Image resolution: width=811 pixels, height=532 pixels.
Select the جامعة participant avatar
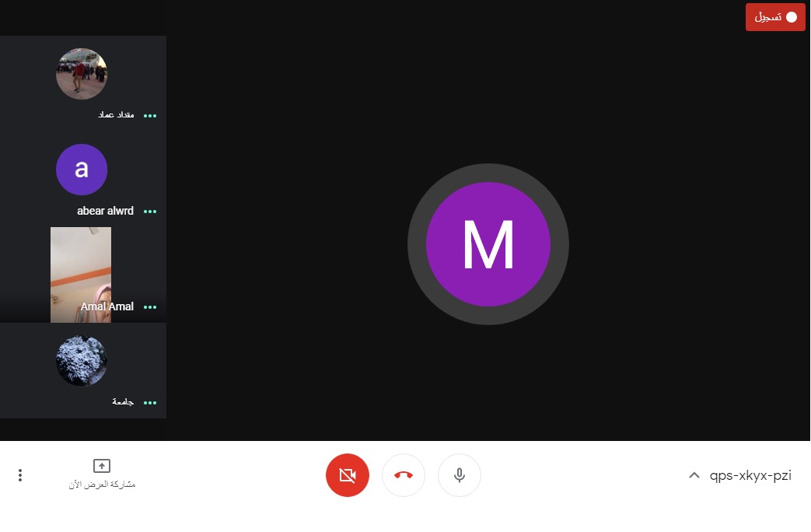[x=82, y=361]
